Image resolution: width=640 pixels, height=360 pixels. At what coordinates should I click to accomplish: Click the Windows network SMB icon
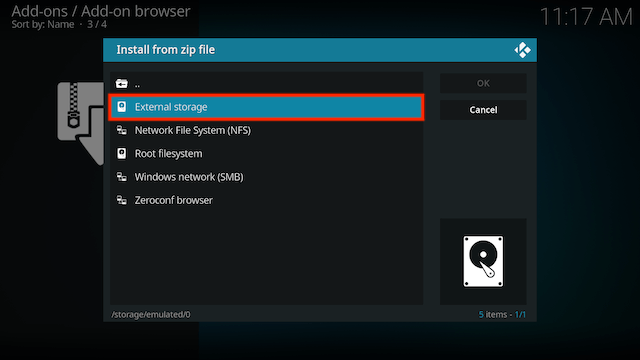point(122,177)
